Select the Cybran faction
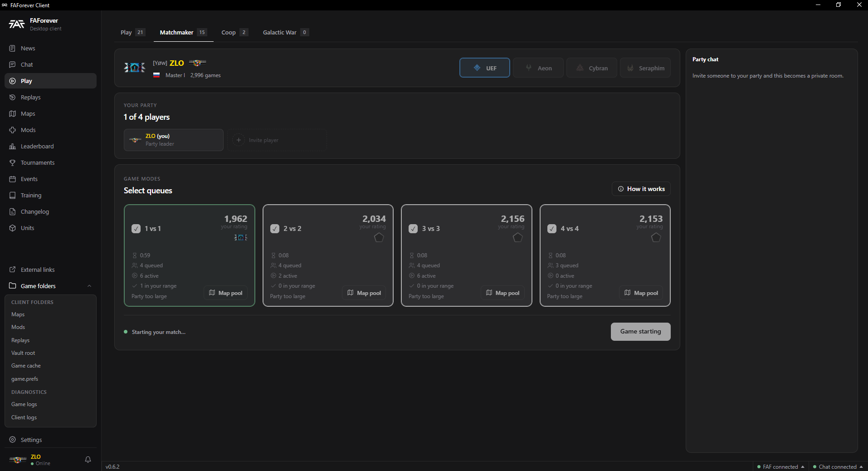The height and width of the screenshot is (471, 868). 592,68
